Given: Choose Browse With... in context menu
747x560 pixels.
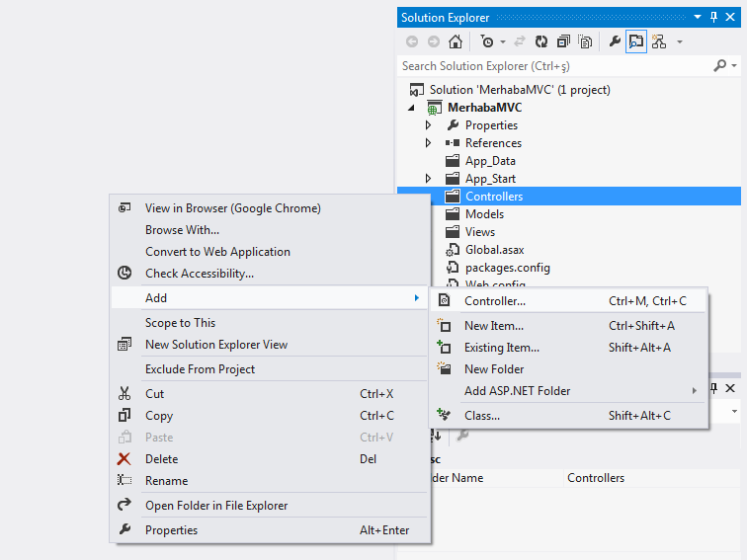Looking at the screenshot, I should pos(270,230).
